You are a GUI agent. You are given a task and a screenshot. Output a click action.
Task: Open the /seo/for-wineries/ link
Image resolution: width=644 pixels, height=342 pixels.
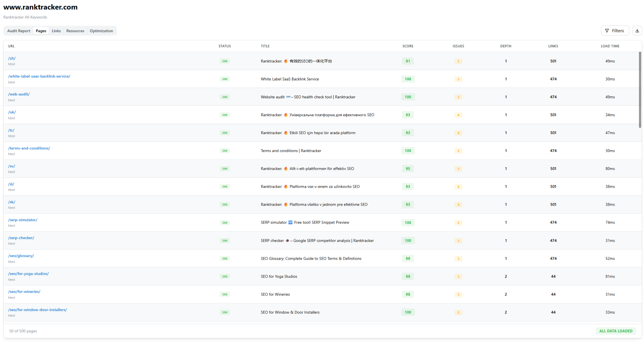pos(24,291)
